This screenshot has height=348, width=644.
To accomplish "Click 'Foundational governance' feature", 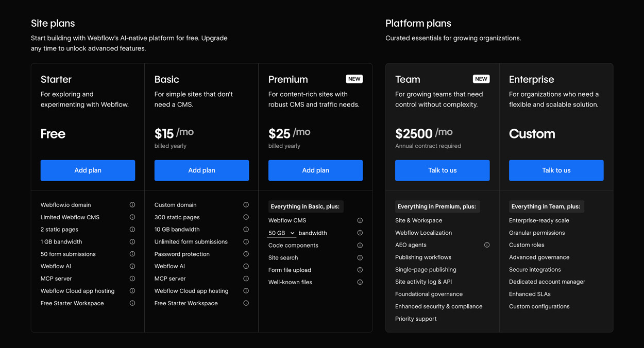I will 429,294.
